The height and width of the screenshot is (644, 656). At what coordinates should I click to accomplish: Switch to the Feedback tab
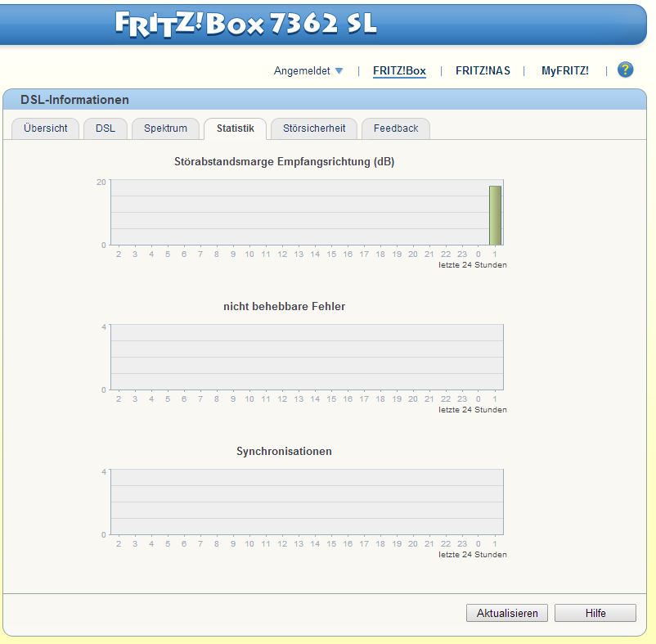pos(396,128)
